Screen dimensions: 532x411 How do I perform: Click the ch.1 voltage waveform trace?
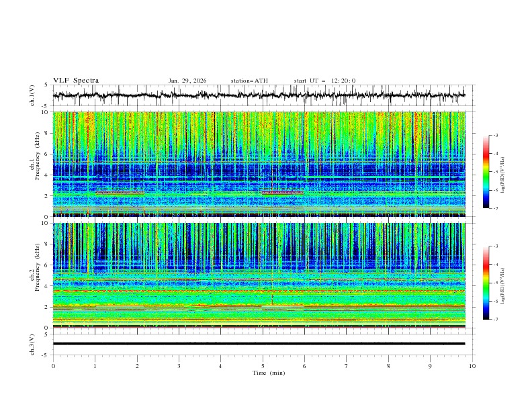[259, 95]
